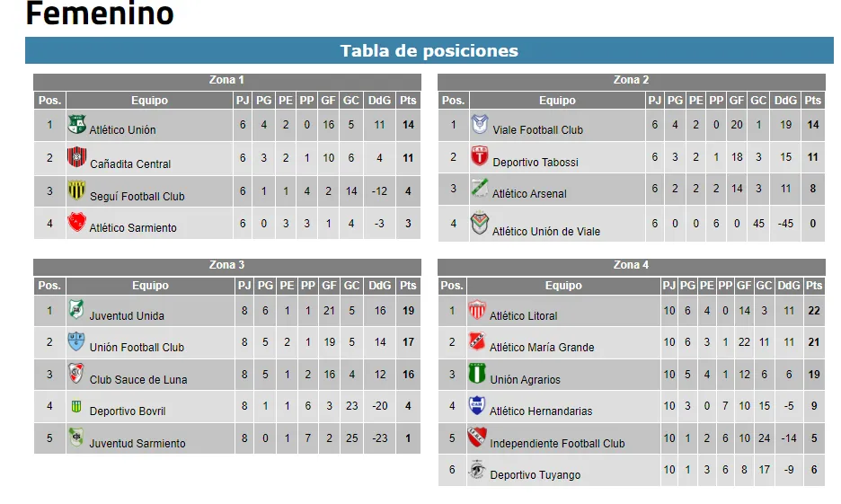
Task: Click the Seguí Football Club crest
Action: (77, 190)
